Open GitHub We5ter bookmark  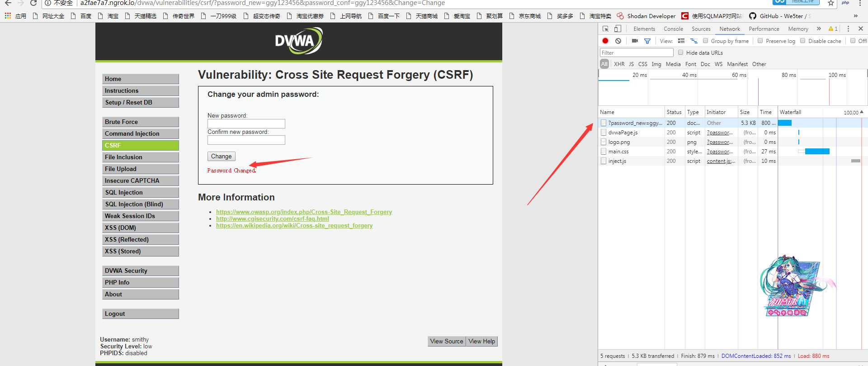pos(779,16)
